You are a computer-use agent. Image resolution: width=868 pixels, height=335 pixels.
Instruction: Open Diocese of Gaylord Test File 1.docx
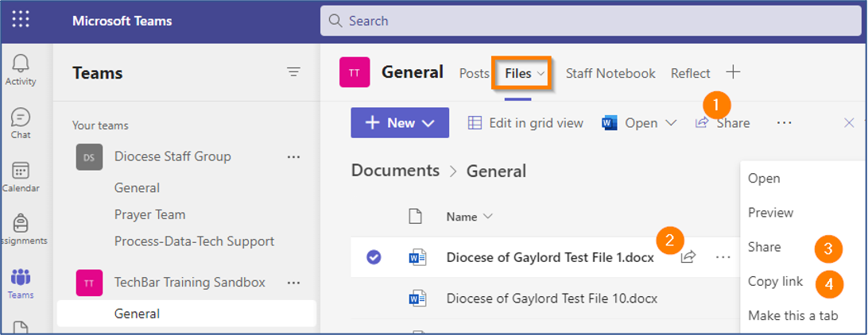(550, 258)
